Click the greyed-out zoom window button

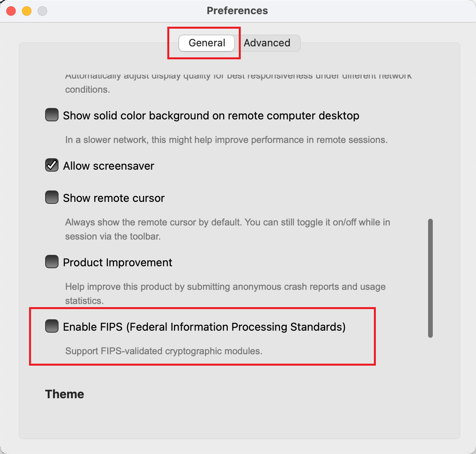[x=42, y=11]
